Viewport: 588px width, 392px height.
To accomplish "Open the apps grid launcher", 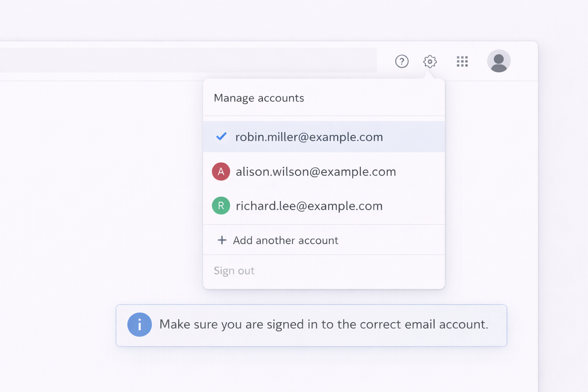I will pyautogui.click(x=462, y=61).
